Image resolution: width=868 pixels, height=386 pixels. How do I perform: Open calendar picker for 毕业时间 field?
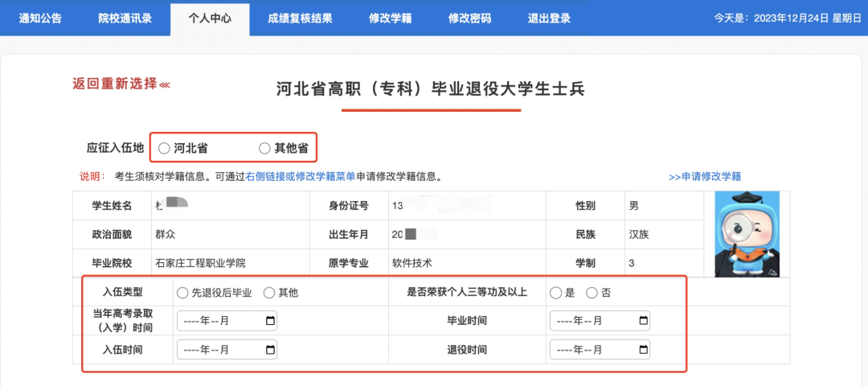tap(643, 321)
